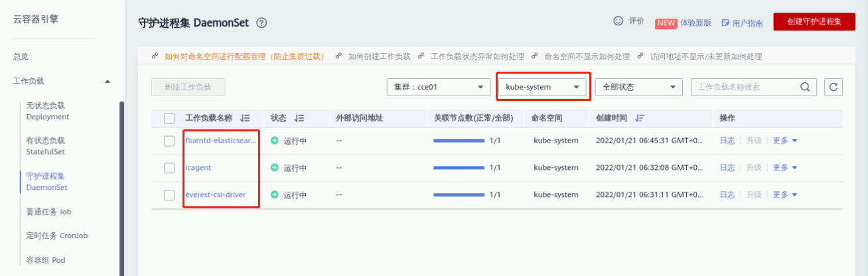This screenshot has height=276, width=868.
Task: Click the user guide icon link
Action: [x=726, y=23]
